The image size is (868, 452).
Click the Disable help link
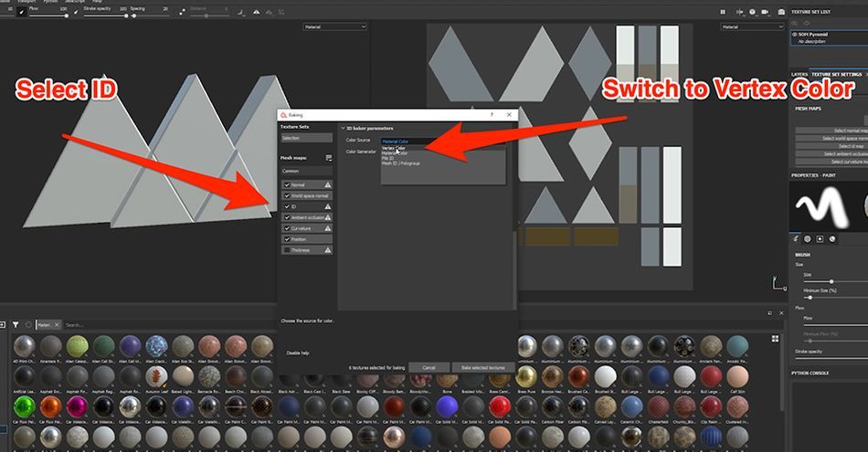point(298,353)
